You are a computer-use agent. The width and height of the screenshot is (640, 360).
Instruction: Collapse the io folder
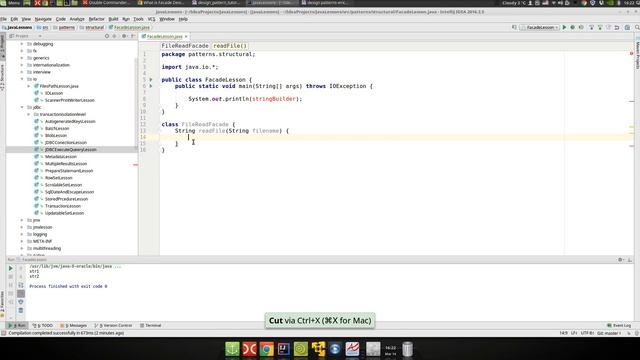click(22, 79)
